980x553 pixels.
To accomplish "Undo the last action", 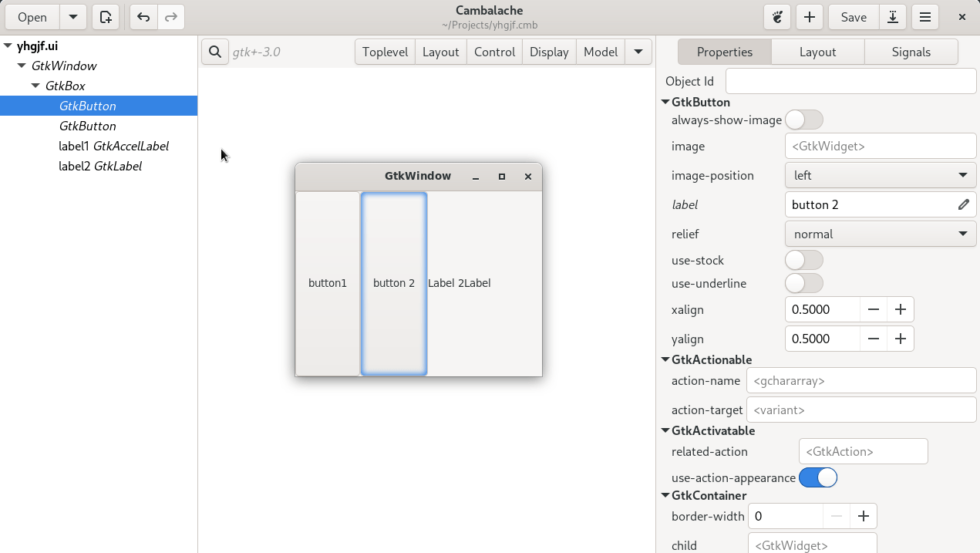I will tap(143, 17).
